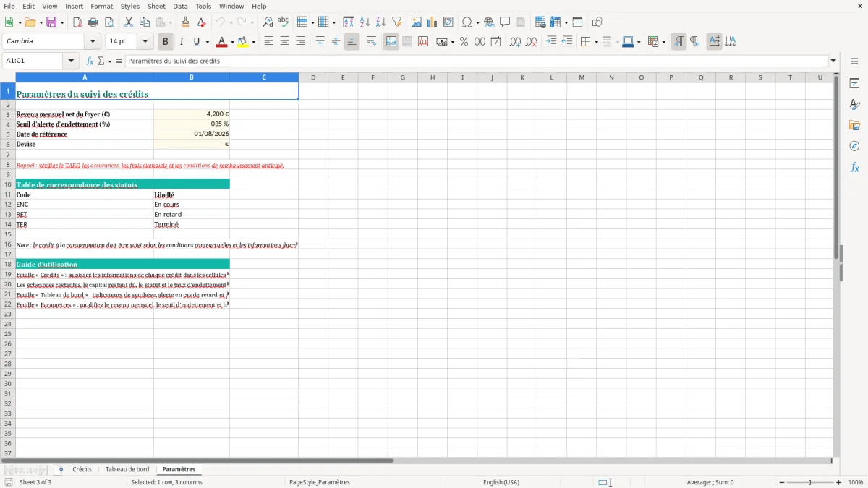
Task: Add a decimal place
Action: 515,42
